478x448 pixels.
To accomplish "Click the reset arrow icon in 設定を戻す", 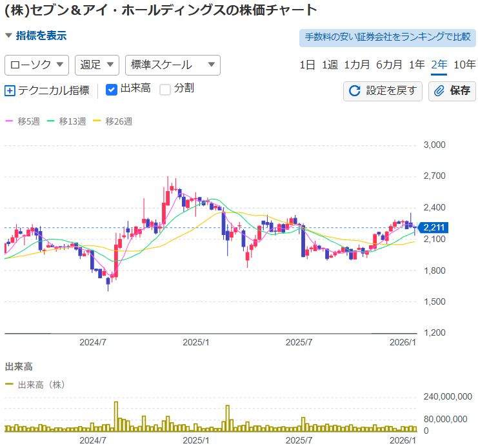I will click(354, 91).
